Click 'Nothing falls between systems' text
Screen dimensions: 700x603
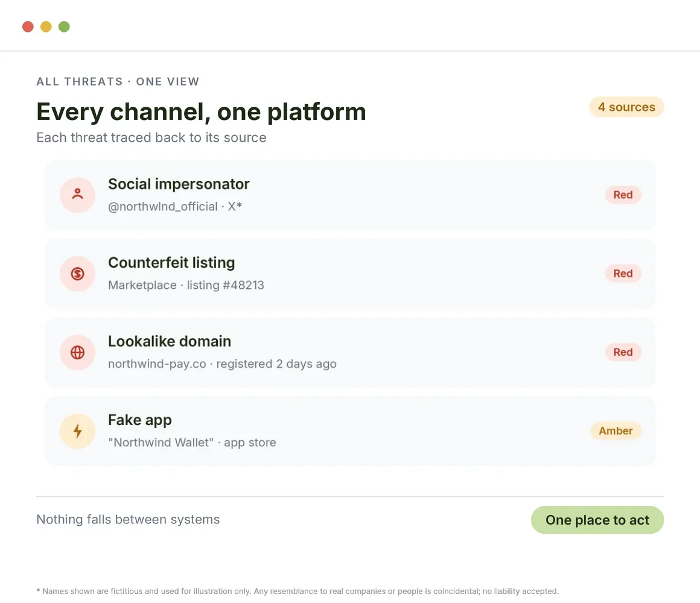pyautogui.click(x=128, y=520)
